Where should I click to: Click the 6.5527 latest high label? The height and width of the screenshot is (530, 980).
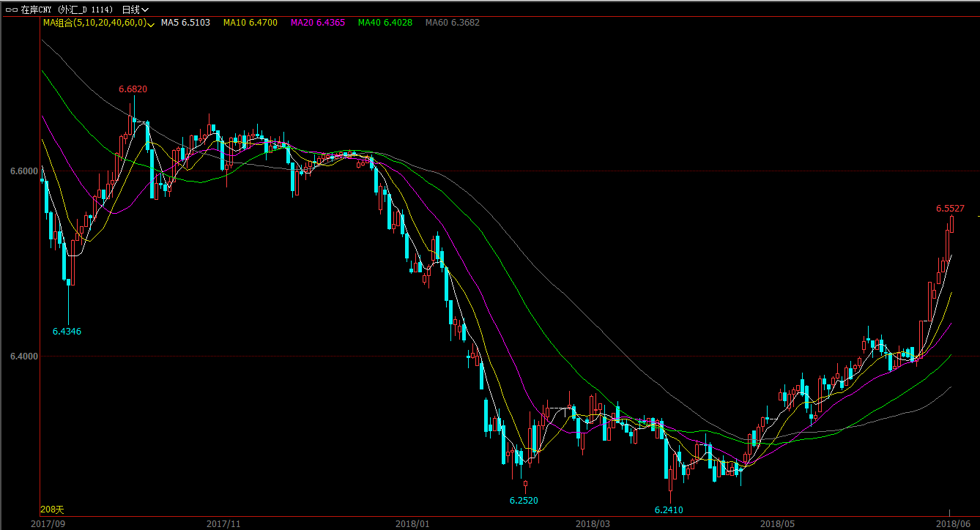click(950, 209)
